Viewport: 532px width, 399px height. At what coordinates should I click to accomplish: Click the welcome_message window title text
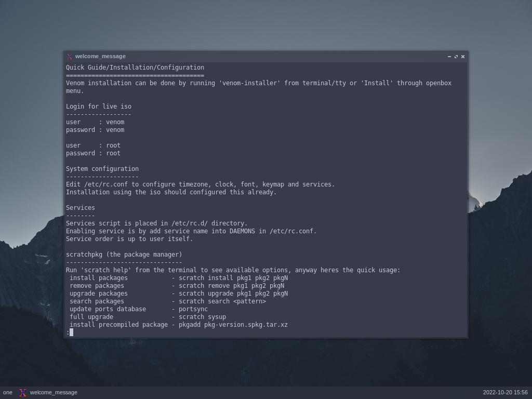coord(100,56)
